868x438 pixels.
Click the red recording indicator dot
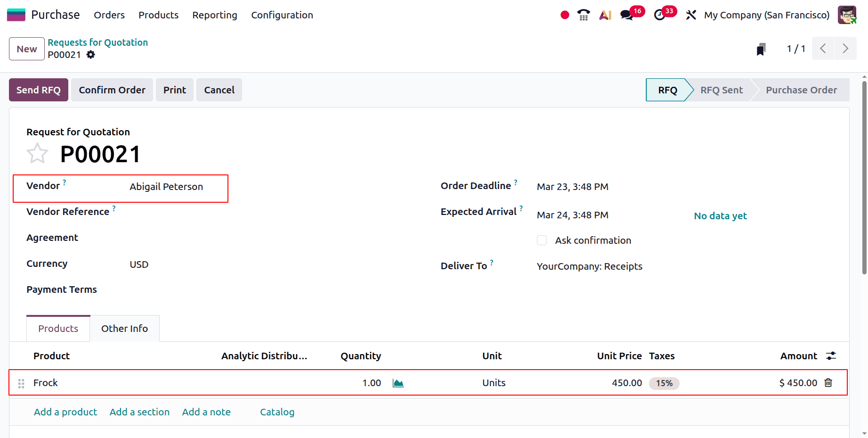coord(565,15)
